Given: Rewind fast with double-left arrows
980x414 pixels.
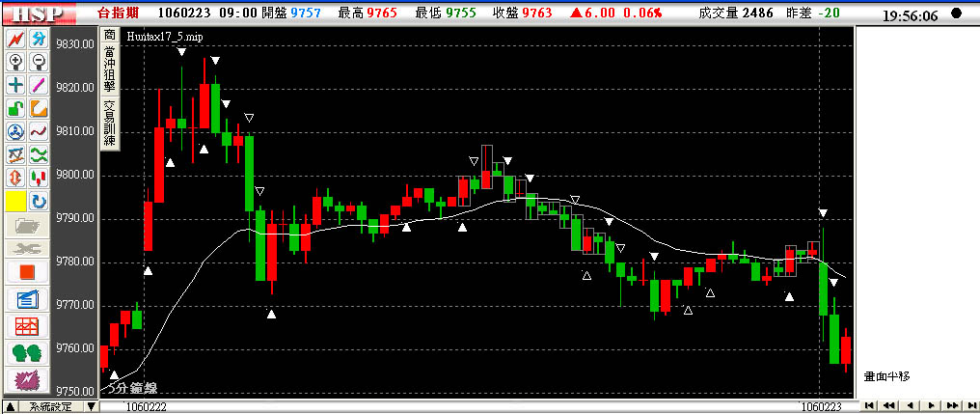Looking at the screenshot, I should click(x=889, y=405).
